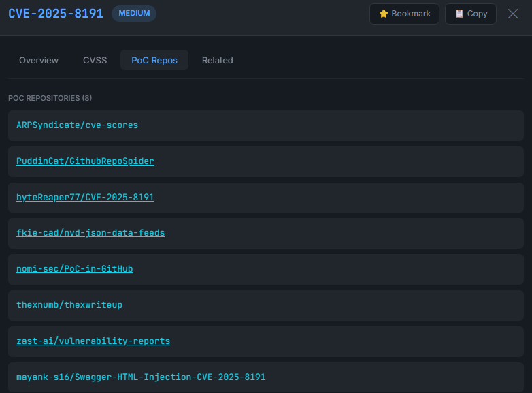Viewport: 532px width, 393px height.
Task: Close the CVE details panel
Action: click(513, 14)
